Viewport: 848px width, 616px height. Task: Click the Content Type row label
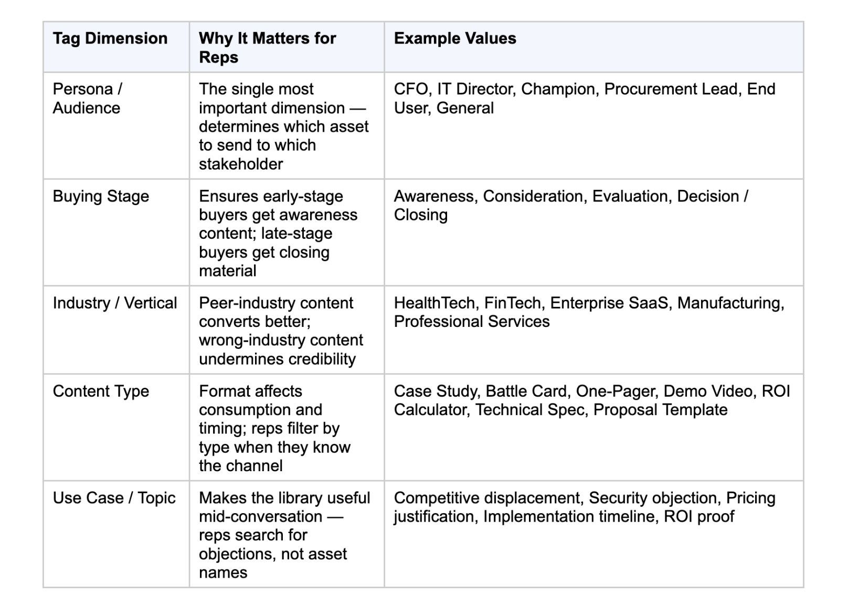pyautogui.click(x=116, y=428)
